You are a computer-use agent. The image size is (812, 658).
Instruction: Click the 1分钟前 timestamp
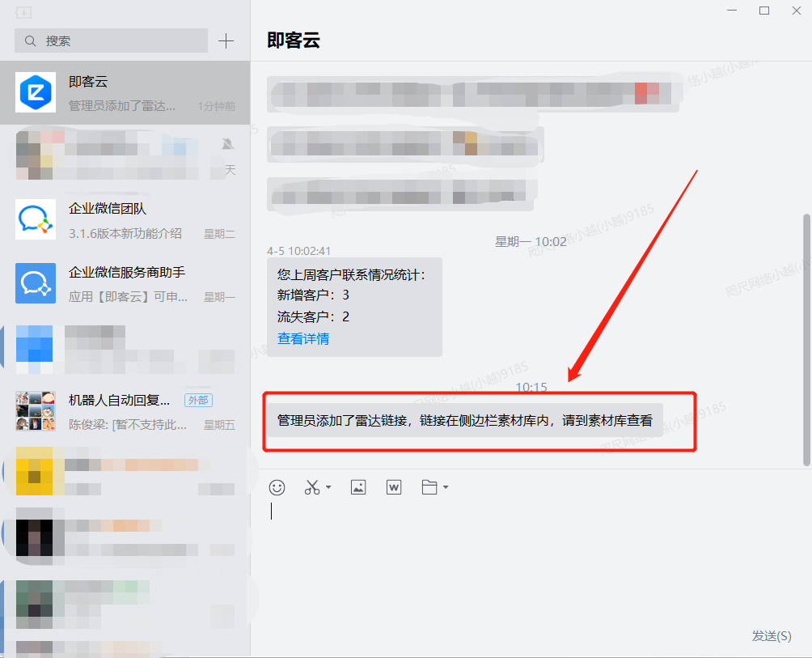217,106
